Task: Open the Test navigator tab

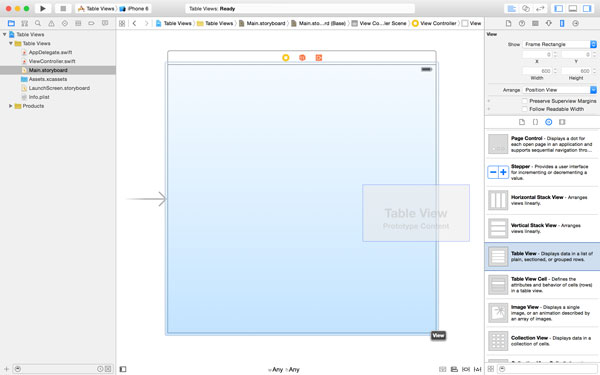Action: pos(65,23)
